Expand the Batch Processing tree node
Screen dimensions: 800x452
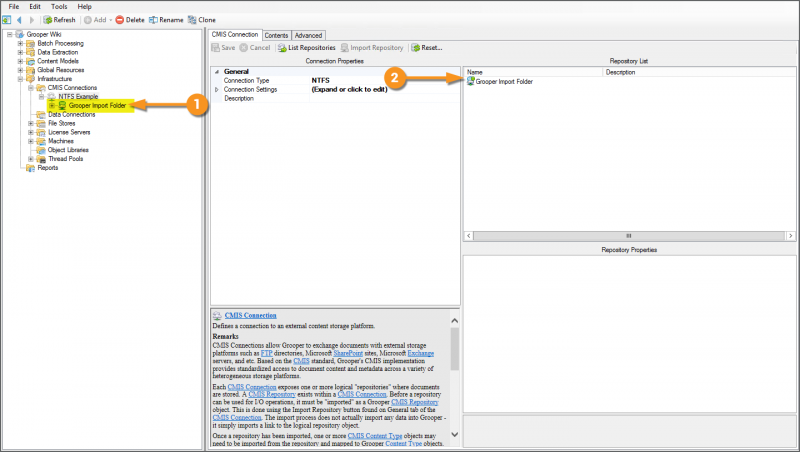coord(19,44)
